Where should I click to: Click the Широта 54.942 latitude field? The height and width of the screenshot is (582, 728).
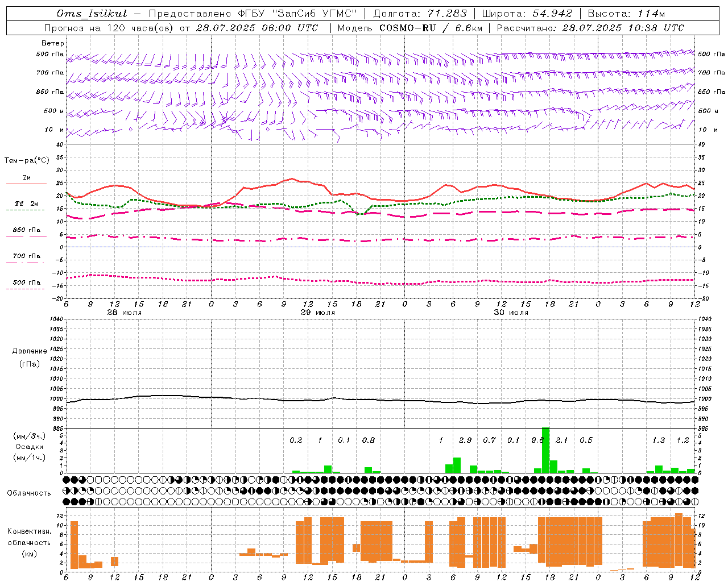pyautogui.click(x=526, y=14)
